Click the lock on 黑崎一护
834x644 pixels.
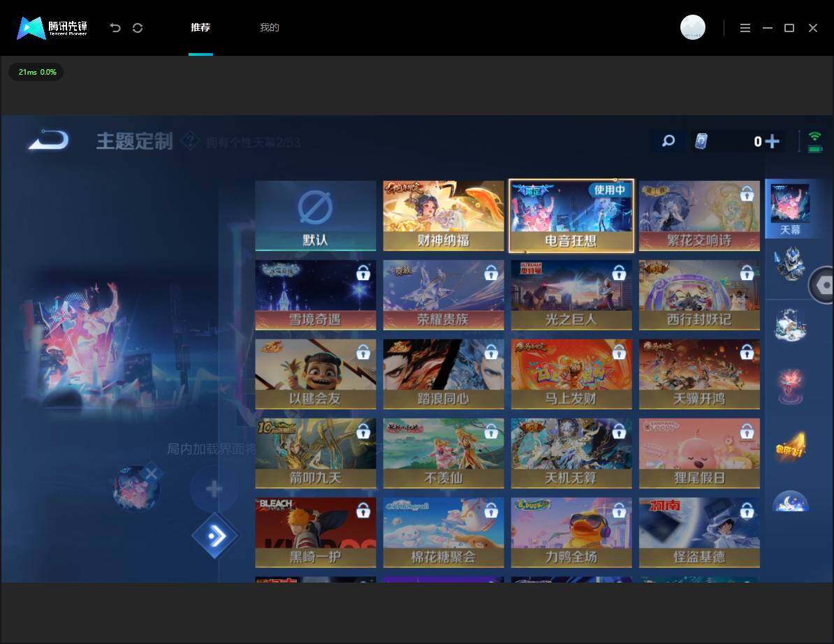tap(363, 511)
